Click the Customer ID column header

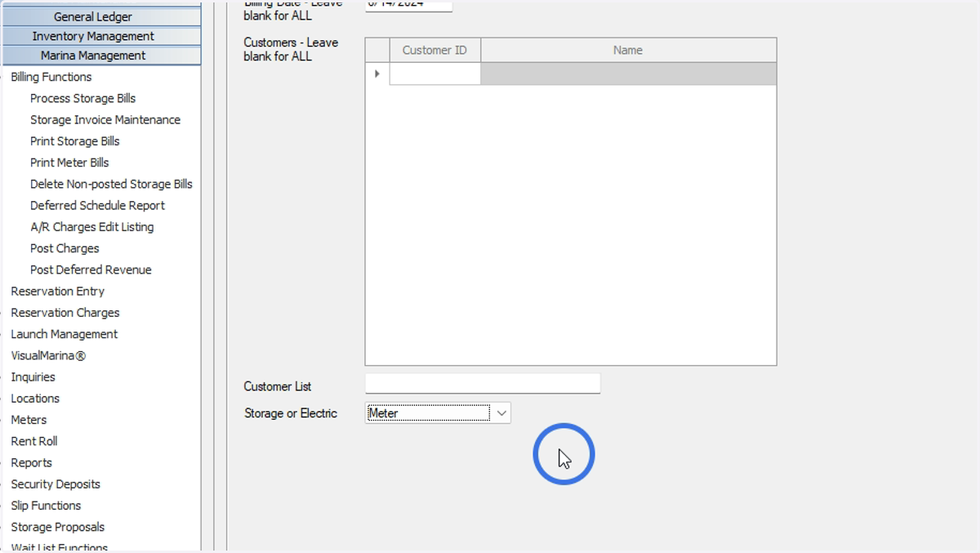[x=435, y=50]
